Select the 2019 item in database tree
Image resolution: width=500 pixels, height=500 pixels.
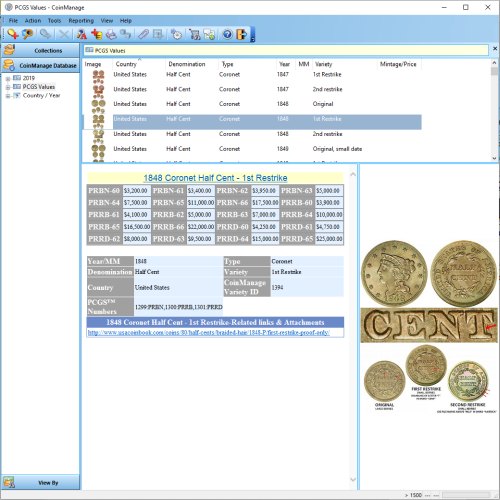pyautogui.click(x=29, y=78)
